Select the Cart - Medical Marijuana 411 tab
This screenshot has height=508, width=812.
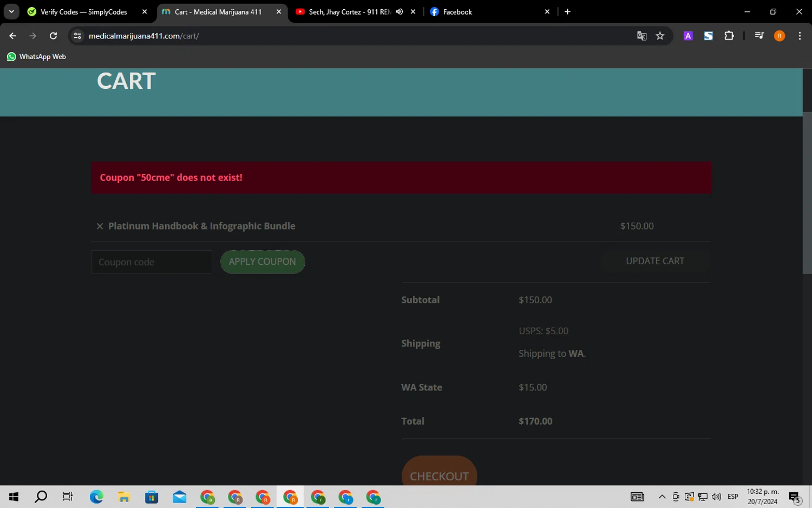[x=218, y=12]
